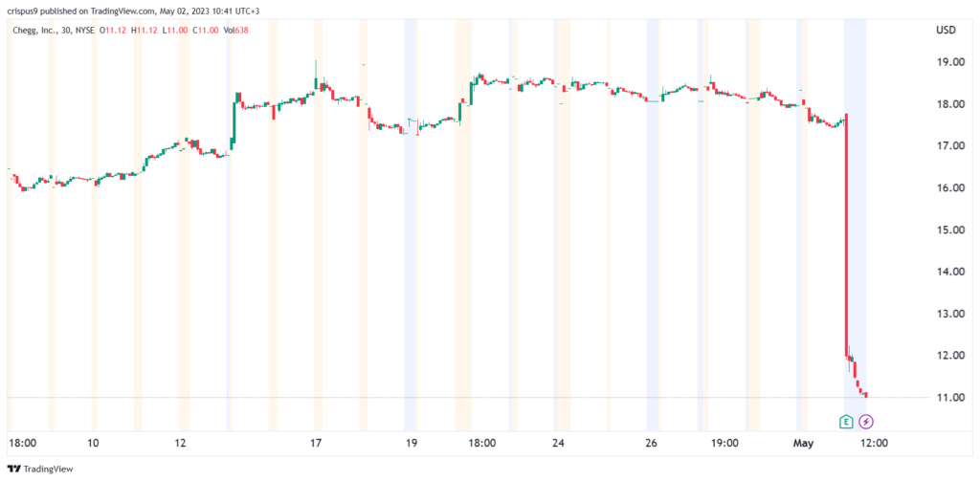The height and width of the screenshot is (481, 980).
Task: Click the Vol 638 volume readout
Action: [237, 31]
